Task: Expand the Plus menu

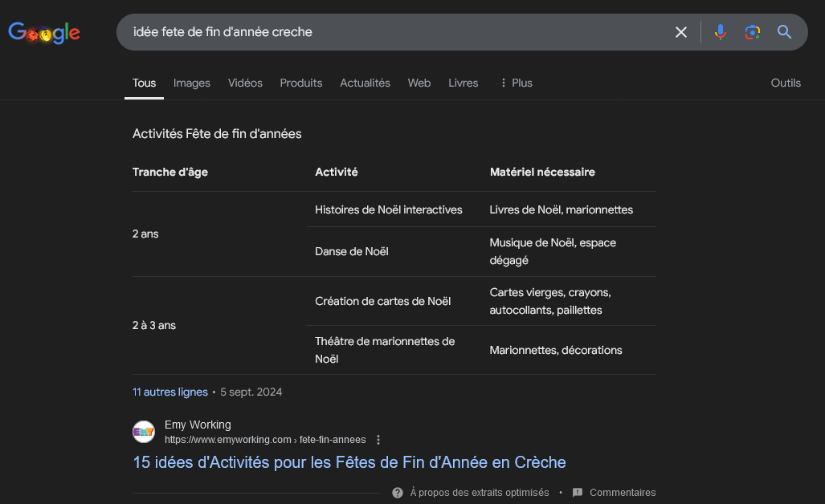Action: tap(517, 83)
